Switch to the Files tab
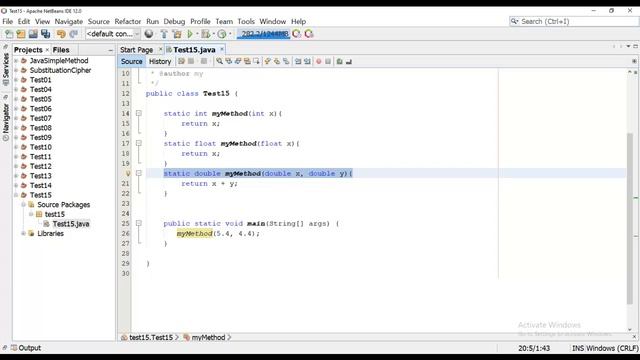640x360 pixels. click(61, 50)
